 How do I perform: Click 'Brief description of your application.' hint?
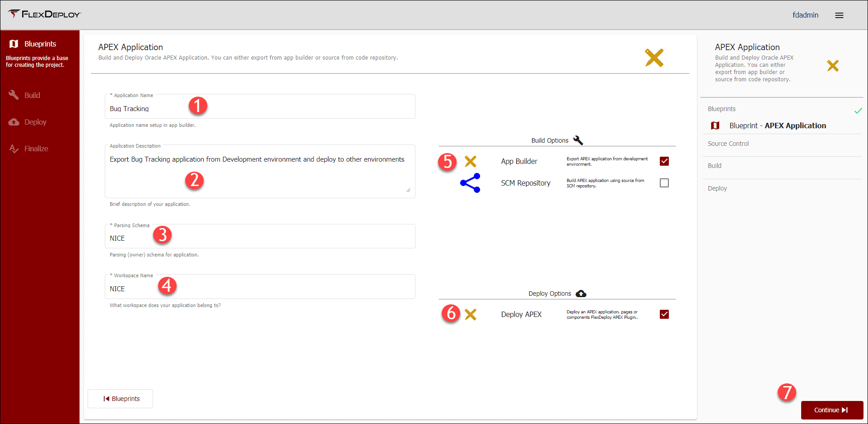[x=150, y=204]
